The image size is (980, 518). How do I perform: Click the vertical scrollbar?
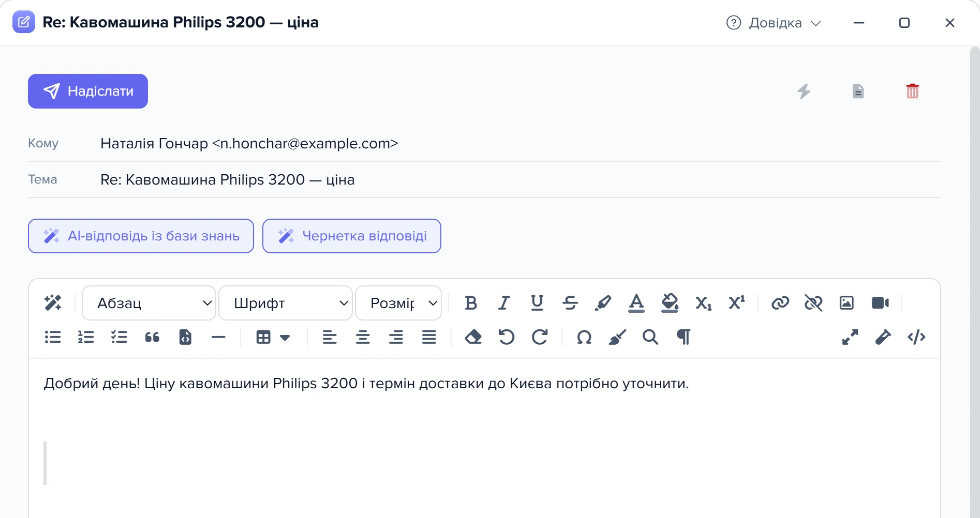[975, 282]
